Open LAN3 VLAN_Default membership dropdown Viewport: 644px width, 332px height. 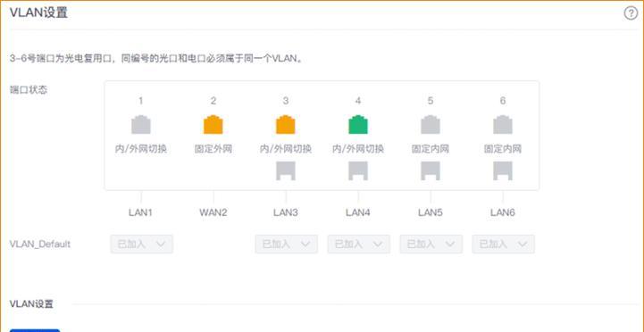(286, 245)
